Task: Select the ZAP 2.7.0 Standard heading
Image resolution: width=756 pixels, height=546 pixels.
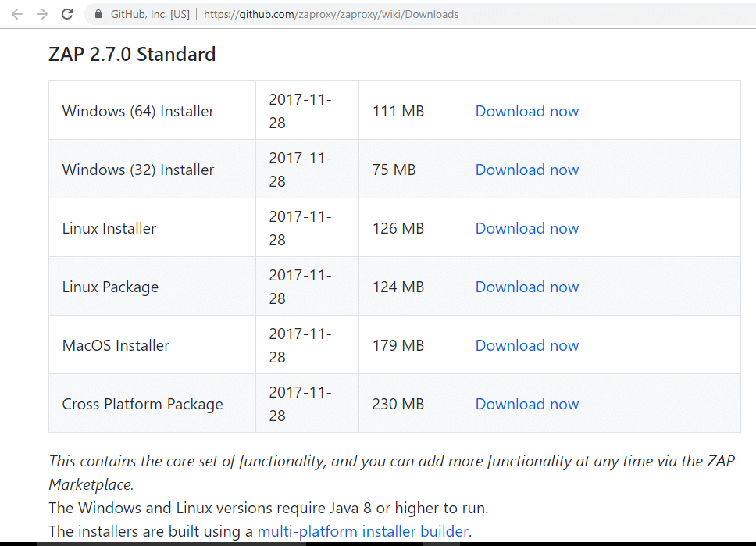Action: [133, 54]
